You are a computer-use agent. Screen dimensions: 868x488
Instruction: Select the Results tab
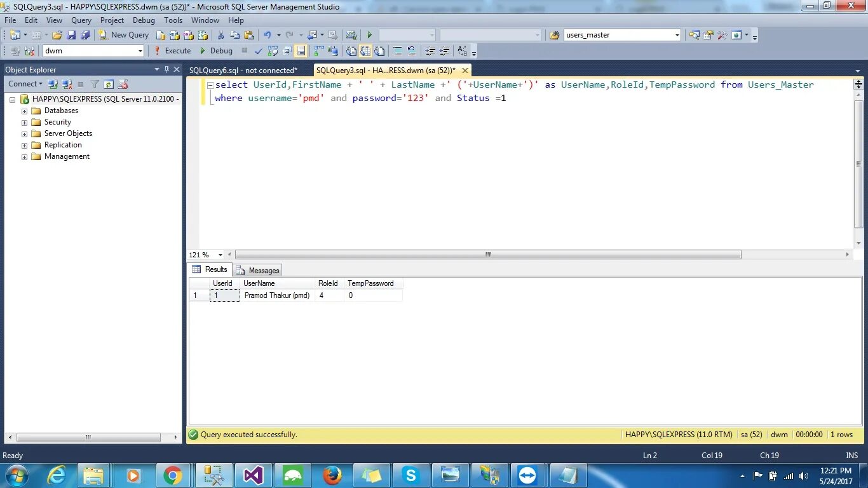pos(210,269)
